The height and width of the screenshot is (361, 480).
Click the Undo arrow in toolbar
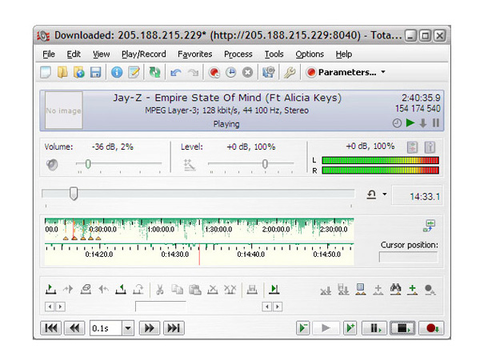[x=176, y=72]
